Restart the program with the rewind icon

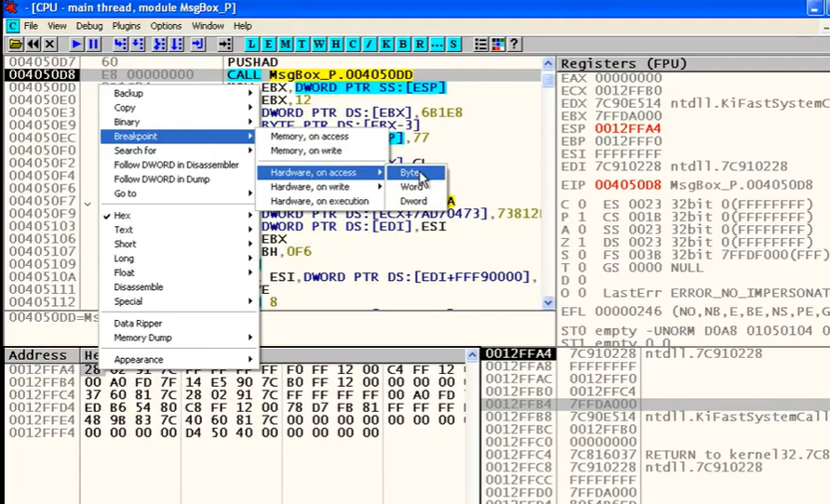tap(33, 45)
